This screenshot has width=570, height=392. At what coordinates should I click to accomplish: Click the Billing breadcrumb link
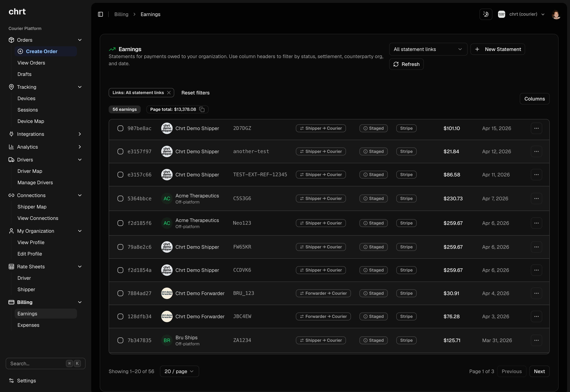(121, 14)
